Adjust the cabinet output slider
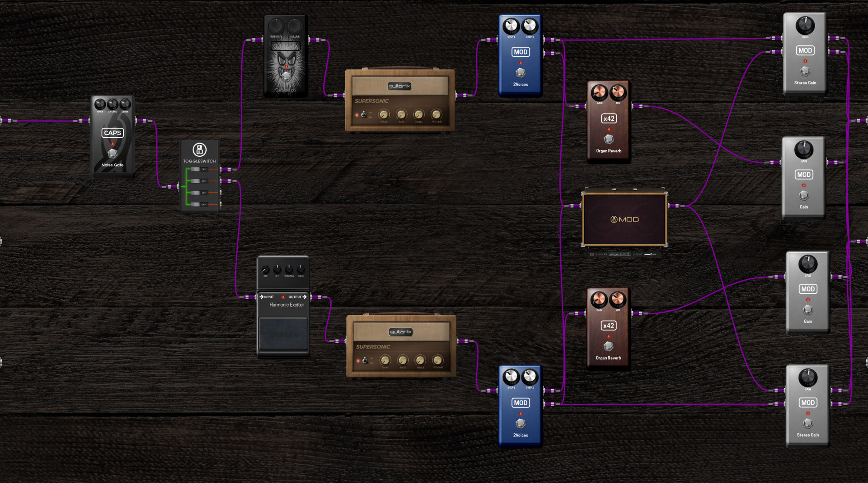Screen dimensions: 868x483 650,254
